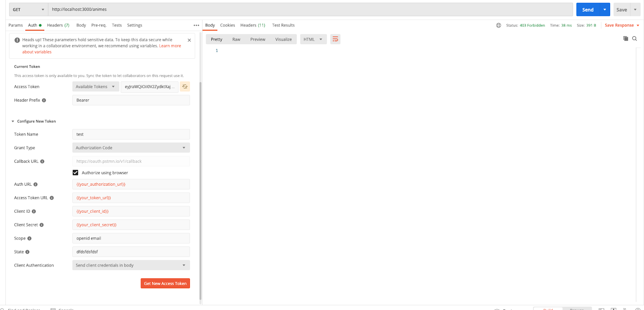This screenshot has width=644, height=310.
Task: Click the wrap lines icon in response toolbar
Action: tap(335, 39)
